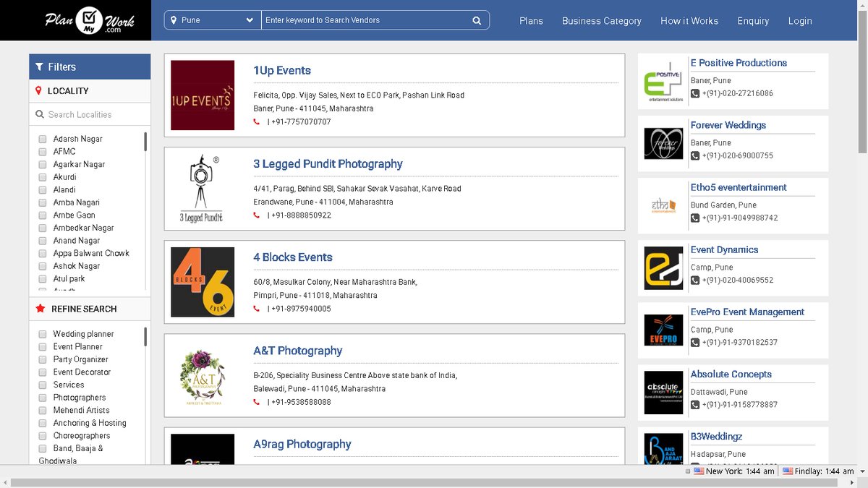This screenshot has width=868, height=488.
Task: Click the location pin icon beside Pune
Action: 174,20
